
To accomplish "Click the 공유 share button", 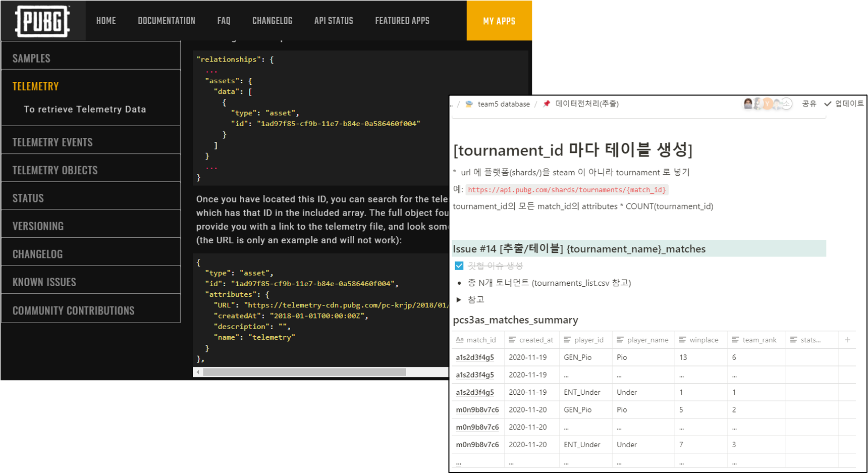I will pyautogui.click(x=809, y=103).
